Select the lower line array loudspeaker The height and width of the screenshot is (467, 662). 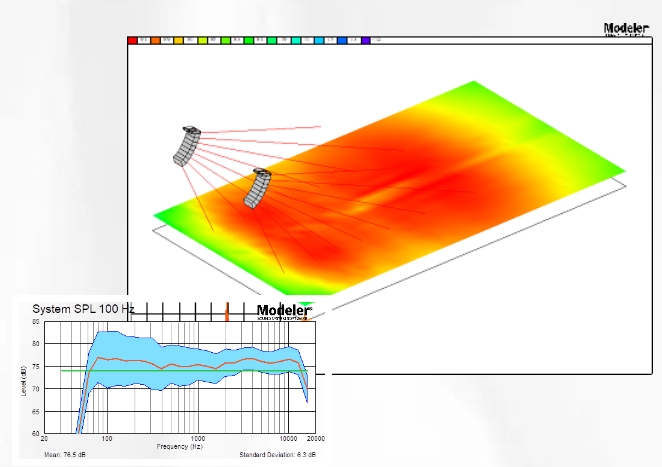point(258,188)
